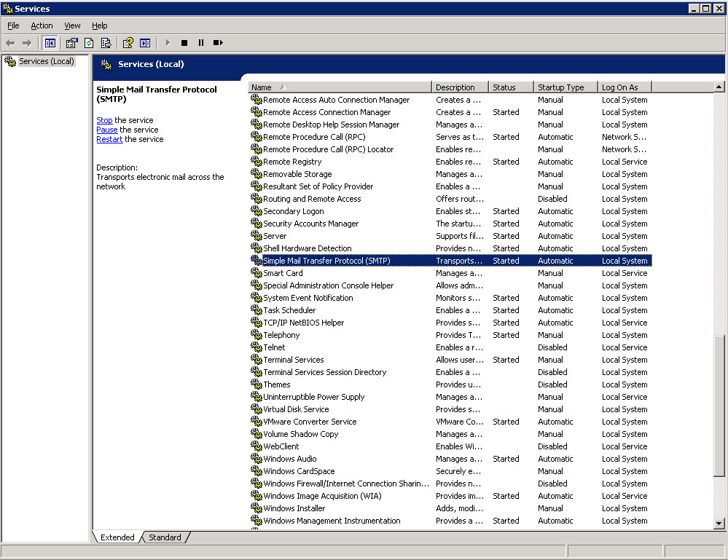Click the Restart Service toolbar icon
The width and height of the screenshot is (728, 560).
coord(218,43)
